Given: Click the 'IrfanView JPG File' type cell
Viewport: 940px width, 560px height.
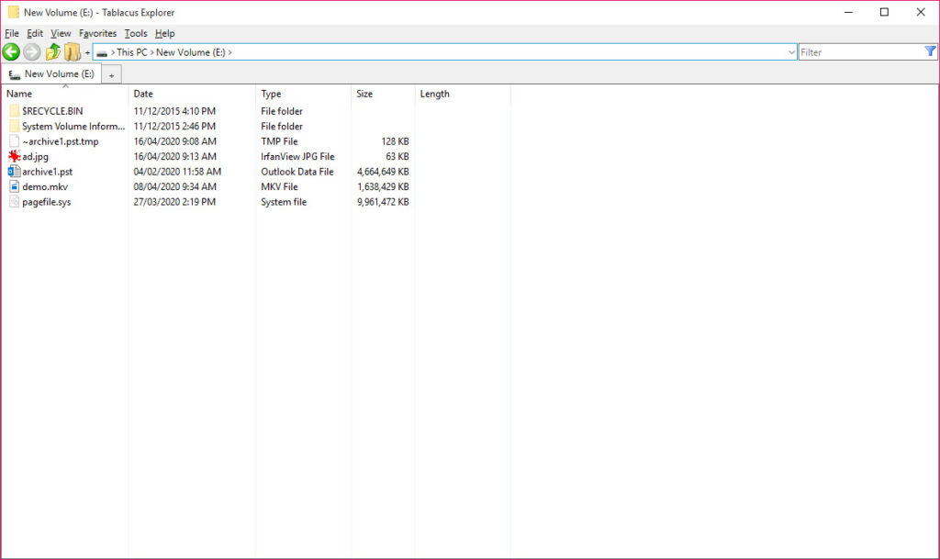Looking at the screenshot, I should tap(297, 156).
